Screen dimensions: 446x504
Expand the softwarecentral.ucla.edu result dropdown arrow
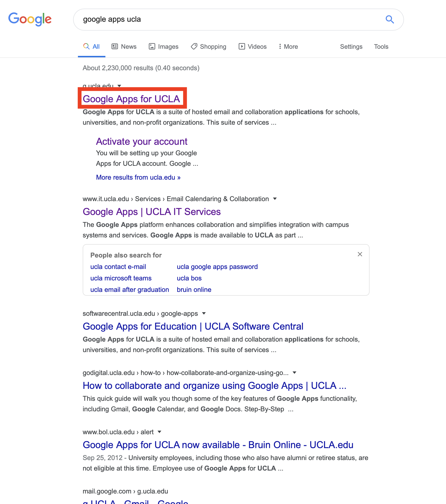pos(204,313)
